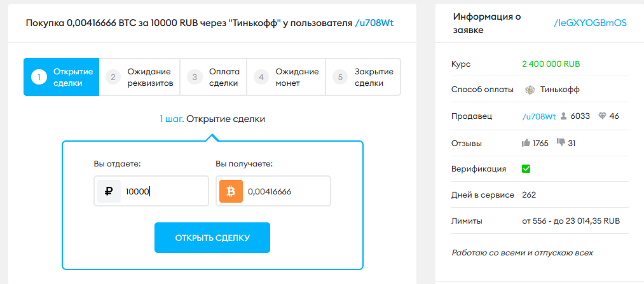Click the Способ оплаты label
Screen dimensions: 644x284
coord(482,90)
